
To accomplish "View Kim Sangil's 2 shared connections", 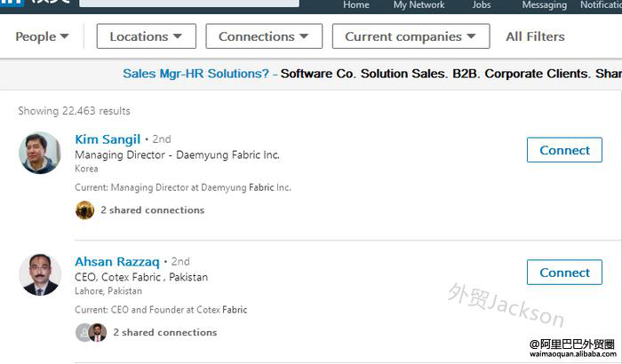I will [x=152, y=210].
